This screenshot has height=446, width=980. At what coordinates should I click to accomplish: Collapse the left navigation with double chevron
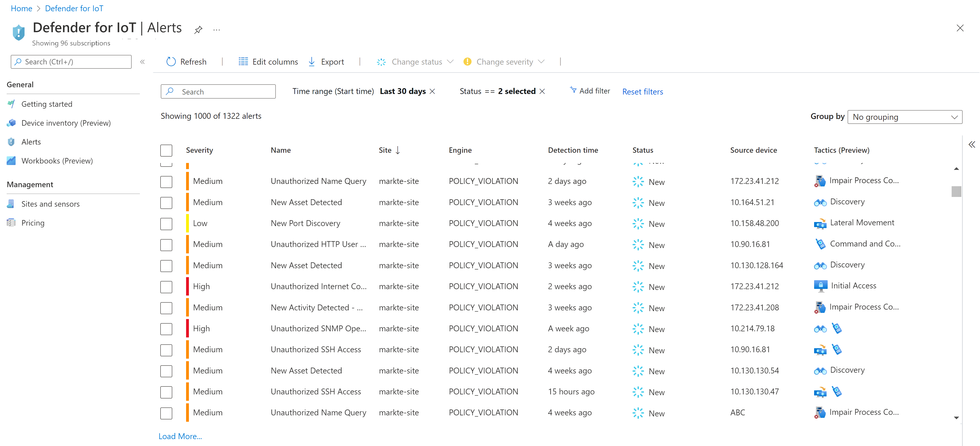[x=142, y=62]
